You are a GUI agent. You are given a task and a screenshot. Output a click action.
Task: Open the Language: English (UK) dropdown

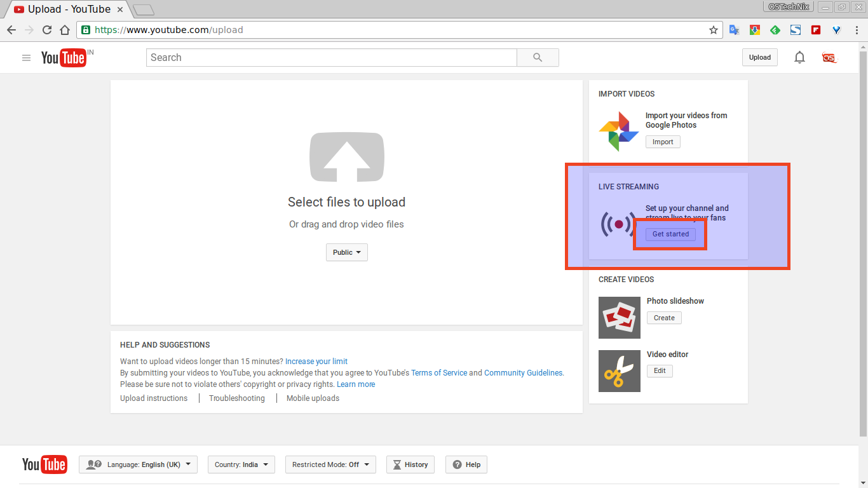tap(139, 464)
